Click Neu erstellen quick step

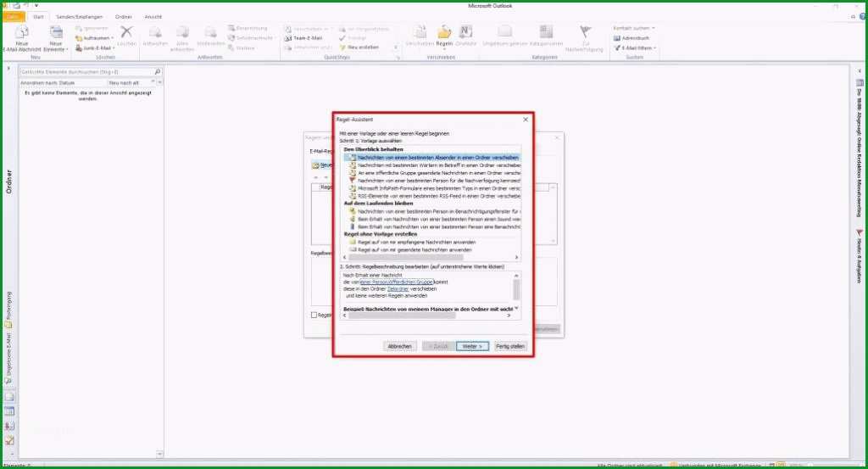pos(359,47)
